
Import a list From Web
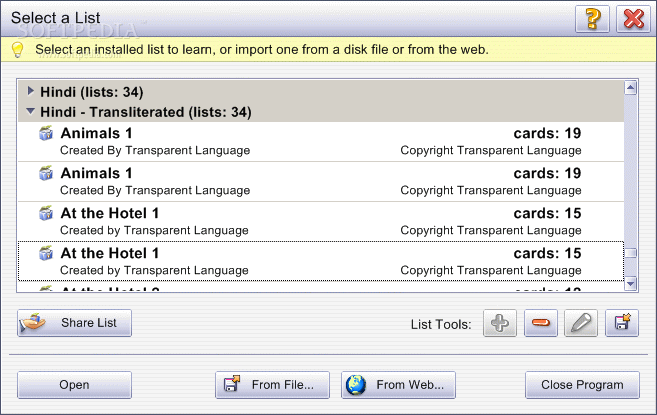(x=398, y=385)
